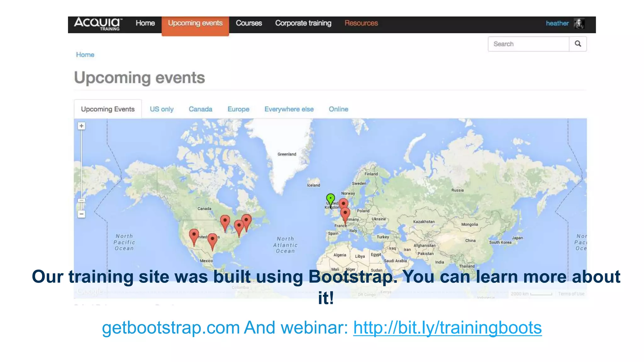This screenshot has height=362, width=644.
Task: Click inside the Search input field
Action: coord(529,44)
